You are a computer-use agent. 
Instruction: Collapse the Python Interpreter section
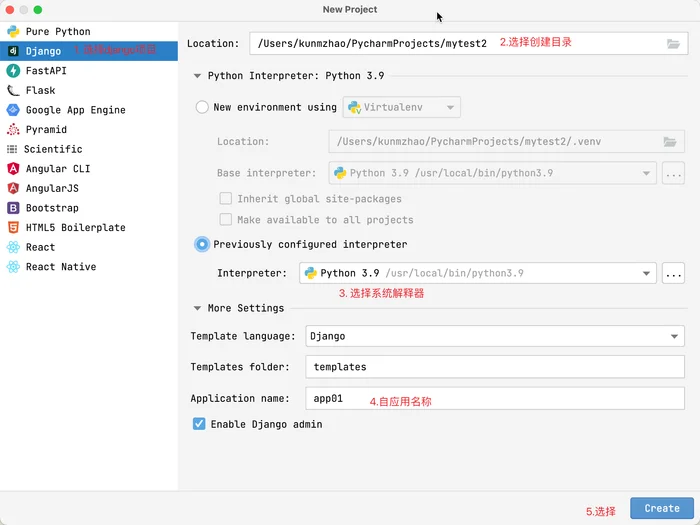(x=197, y=76)
